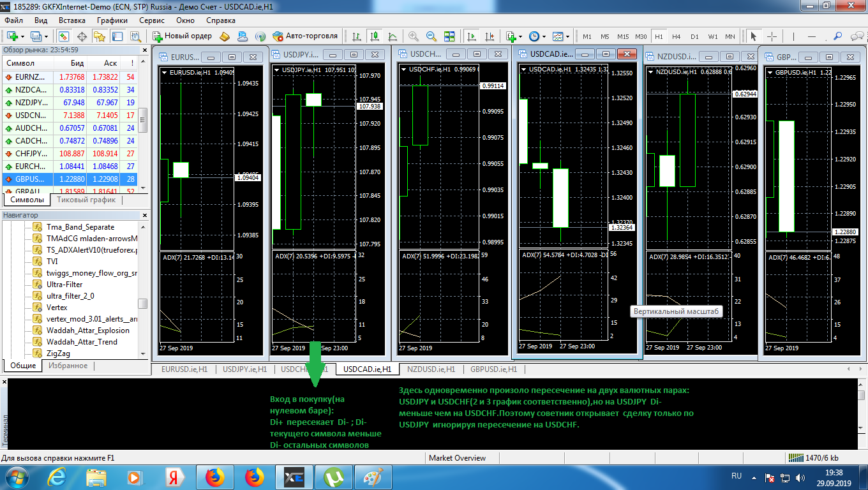
Task: Open the Market Watch panel icon
Action: [64, 36]
